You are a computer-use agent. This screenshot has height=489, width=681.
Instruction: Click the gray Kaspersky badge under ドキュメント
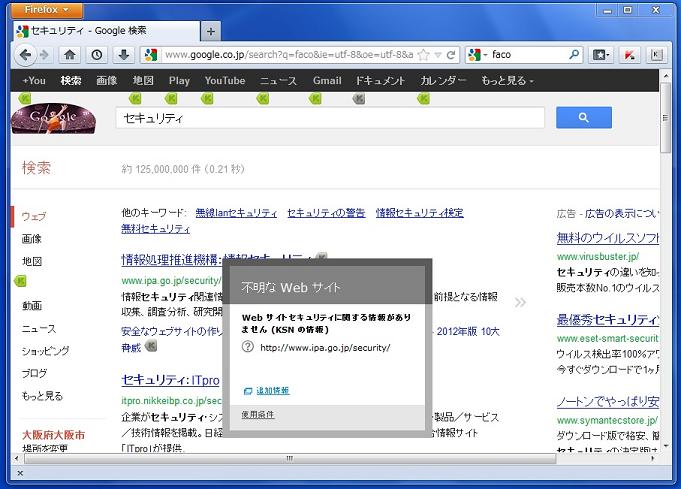pos(359,99)
